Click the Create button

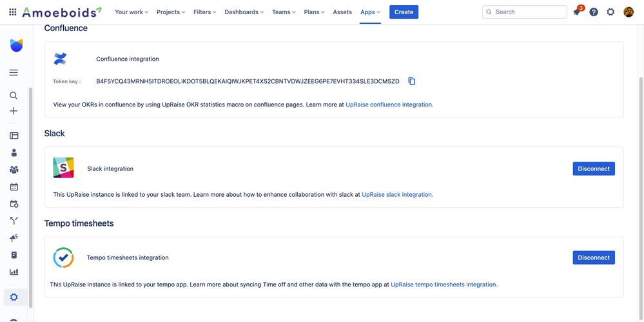coord(404,12)
